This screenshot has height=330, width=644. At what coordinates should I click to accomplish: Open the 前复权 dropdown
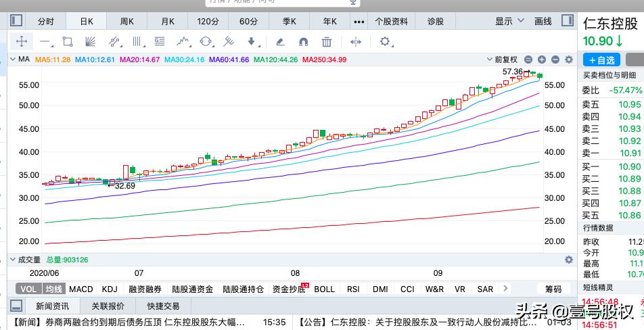pyautogui.click(x=502, y=60)
